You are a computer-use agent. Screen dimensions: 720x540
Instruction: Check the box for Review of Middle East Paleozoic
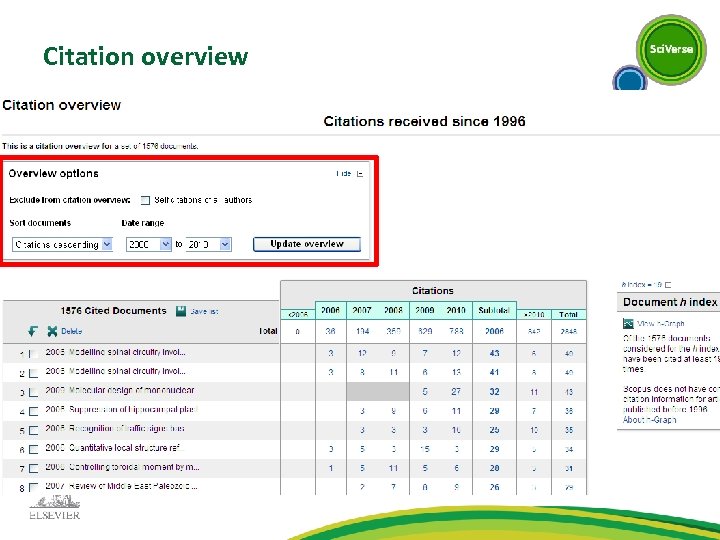click(33, 487)
